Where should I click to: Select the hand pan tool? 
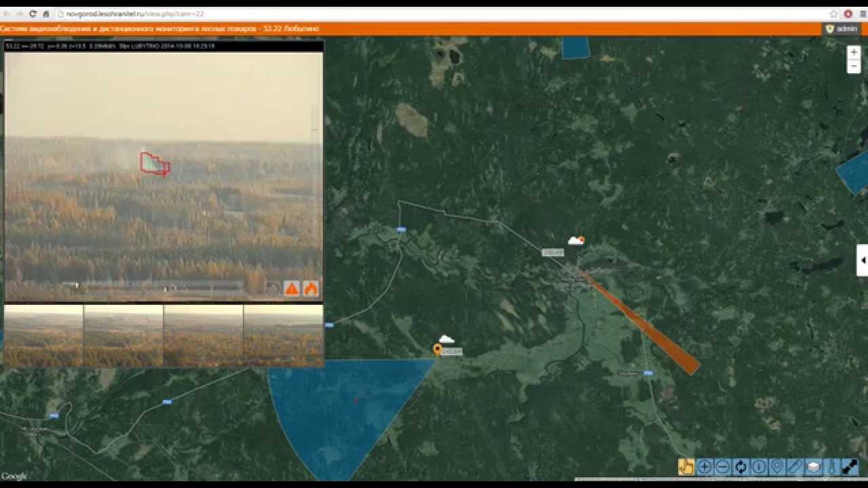point(686,467)
